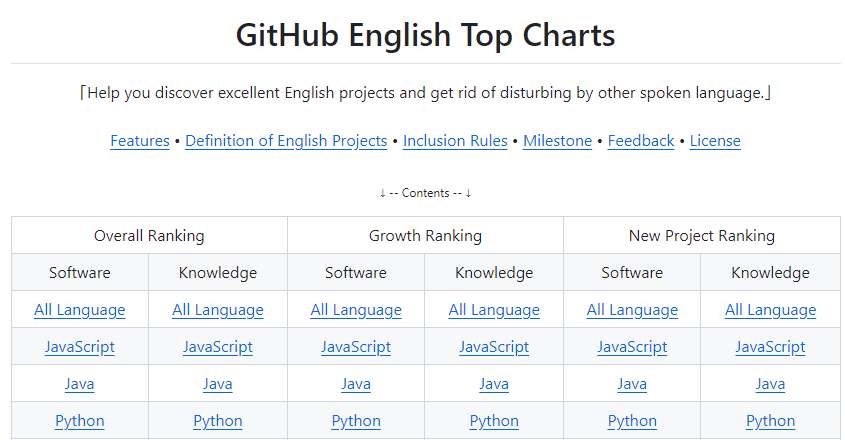Open the Features link

[x=140, y=141]
